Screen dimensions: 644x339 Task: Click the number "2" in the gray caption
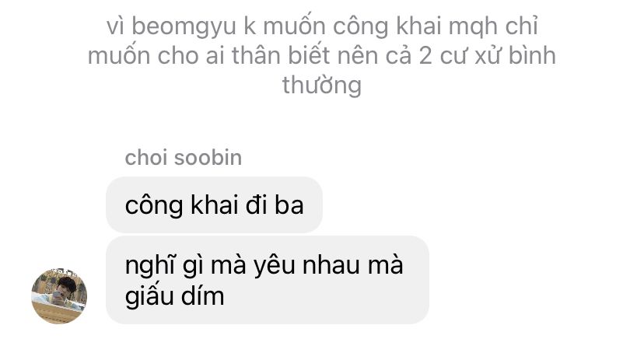425,56
